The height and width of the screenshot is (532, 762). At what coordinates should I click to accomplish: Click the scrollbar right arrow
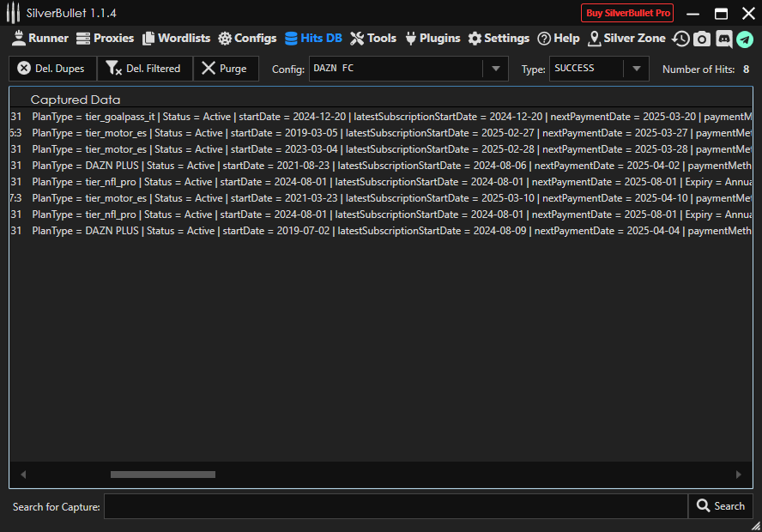(739, 475)
